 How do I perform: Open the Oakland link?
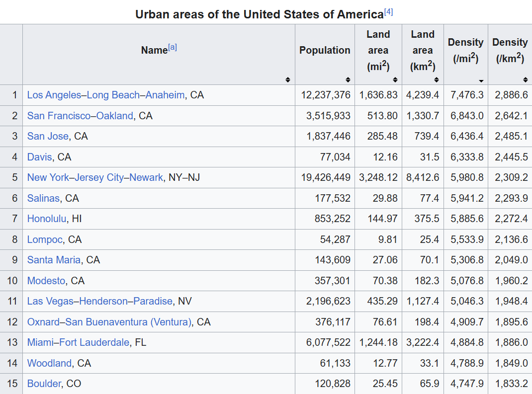click(115, 116)
